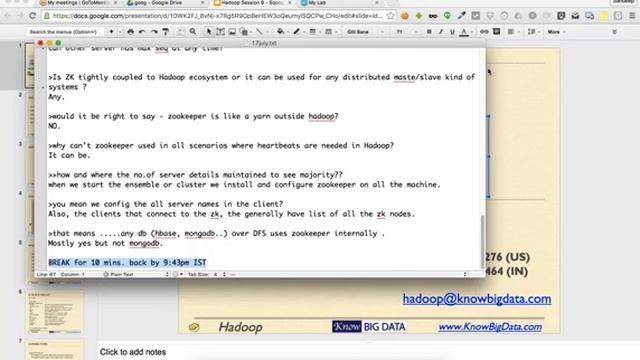Open the Line color pencil tool
This screenshot has height=360, width=640.
(297, 32)
